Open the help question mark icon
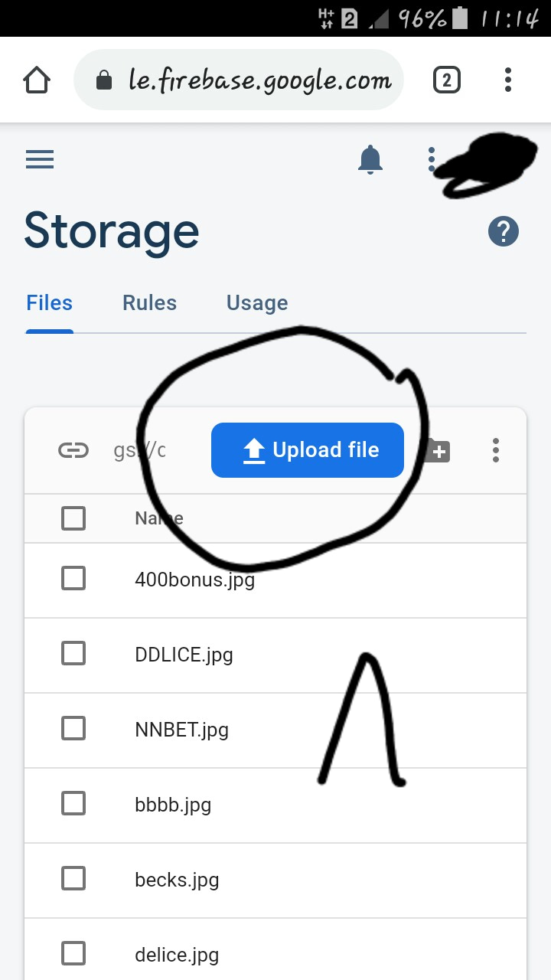 click(504, 230)
